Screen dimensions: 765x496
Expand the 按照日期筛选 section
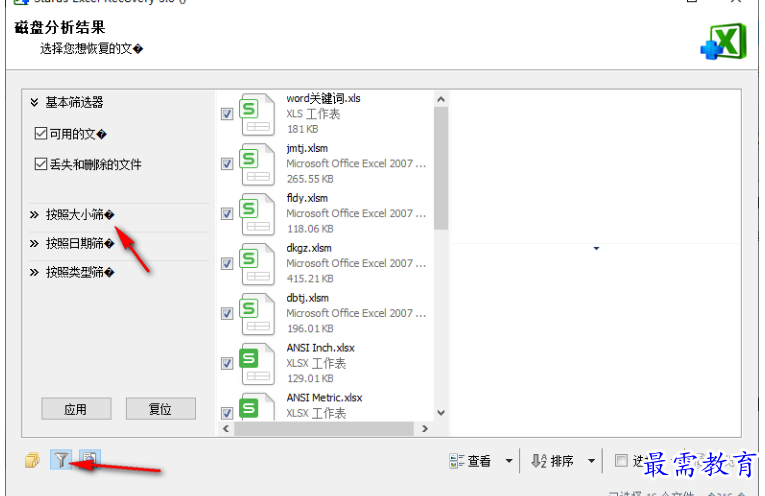click(x=34, y=243)
